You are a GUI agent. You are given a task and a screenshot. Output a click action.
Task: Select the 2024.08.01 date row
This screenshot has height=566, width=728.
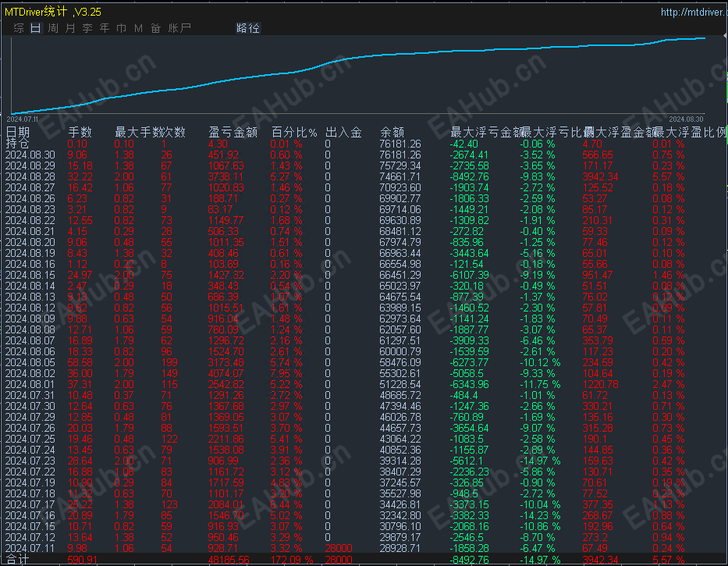[30, 384]
